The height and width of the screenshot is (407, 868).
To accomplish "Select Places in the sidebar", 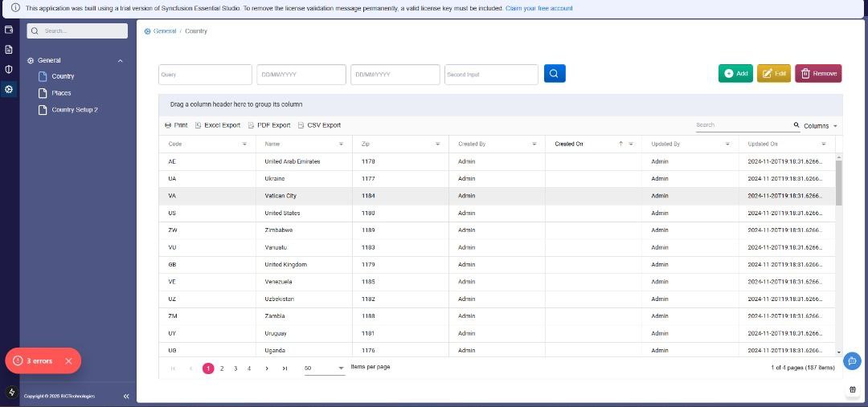I will pyautogui.click(x=61, y=93).
